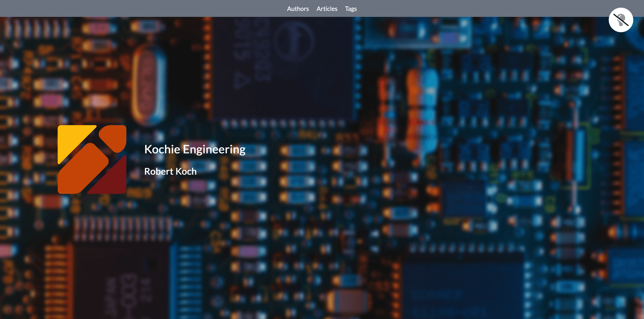Click the large dark chip in background

pos(283,67)
